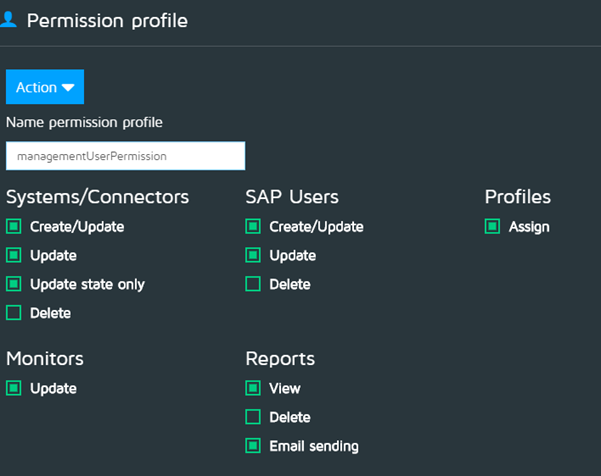Toggle Monitors Update checkbox

(x=13, y=388)
